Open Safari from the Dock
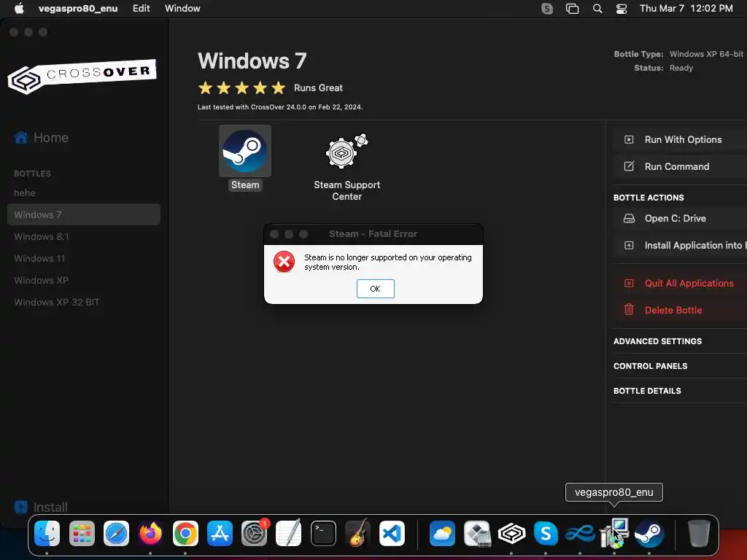The image size is (747, 560). coord(116,533)
